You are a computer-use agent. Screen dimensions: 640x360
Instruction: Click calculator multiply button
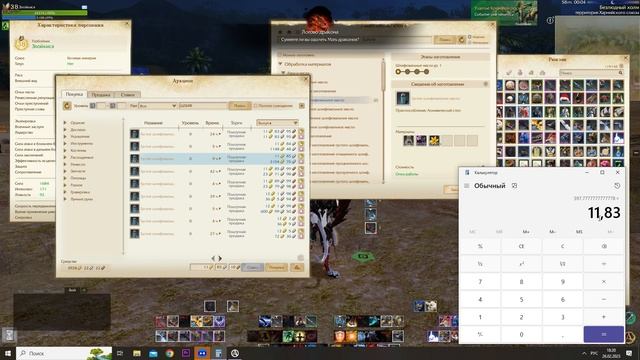click(x=604, y=282)
